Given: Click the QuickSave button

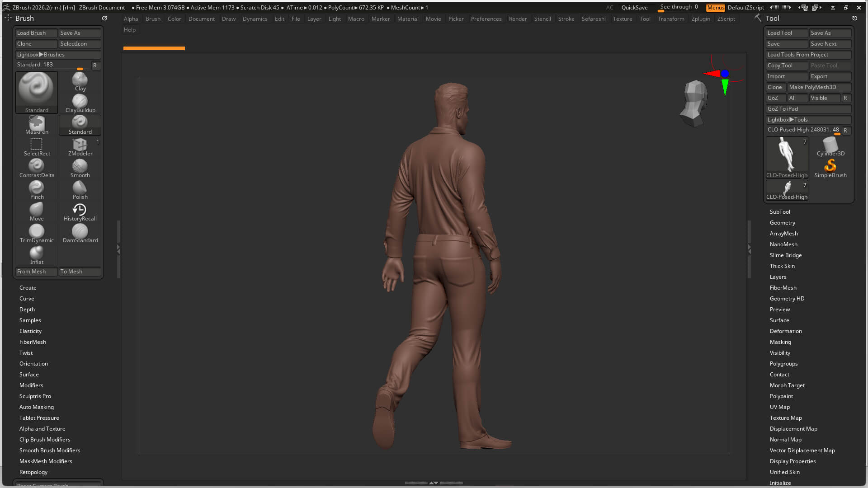Looking at the screenshot, I should click(634, 8).
